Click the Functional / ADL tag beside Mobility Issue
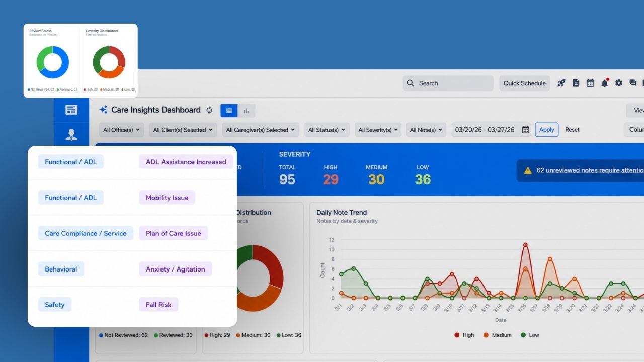The width and height of the screenshot is (644, 362). (x=71, y=198)
